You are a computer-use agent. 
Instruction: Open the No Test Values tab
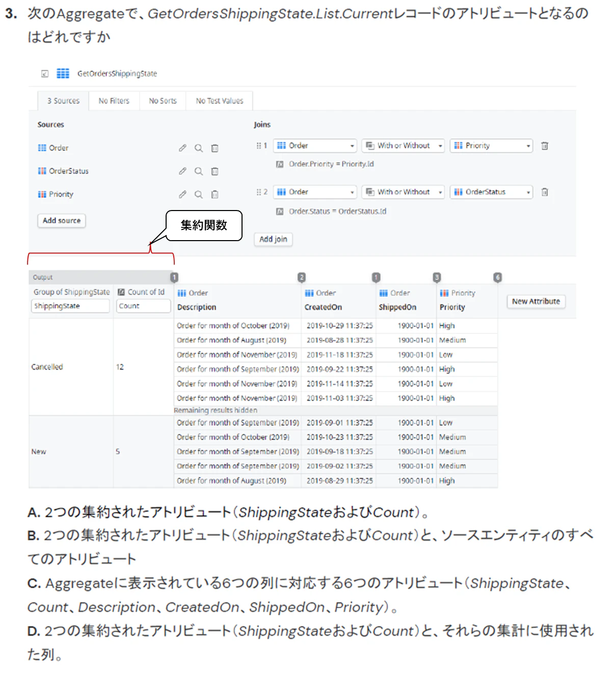click(x=220, y=101)
